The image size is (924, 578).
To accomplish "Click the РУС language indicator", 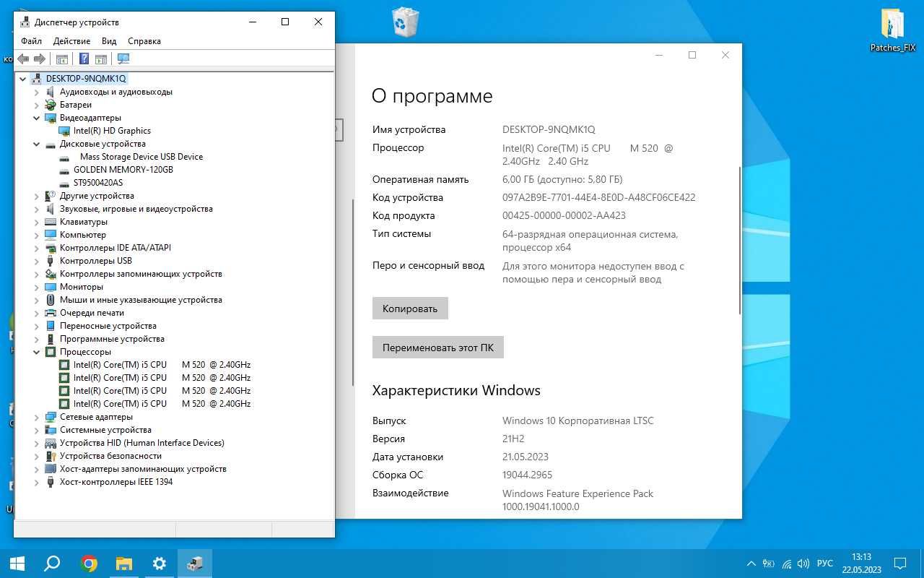I will tap(825, 564).
